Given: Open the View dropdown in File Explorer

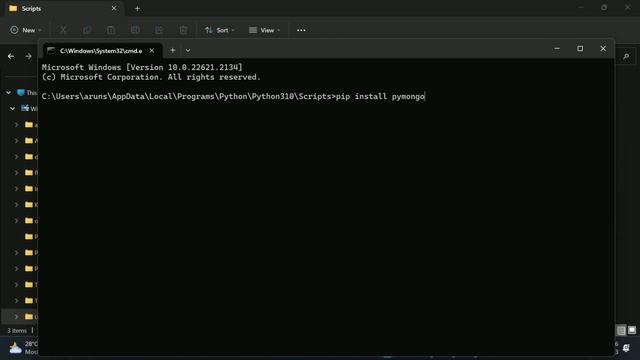Looking at the screenshot, I should tap(264, 30).
